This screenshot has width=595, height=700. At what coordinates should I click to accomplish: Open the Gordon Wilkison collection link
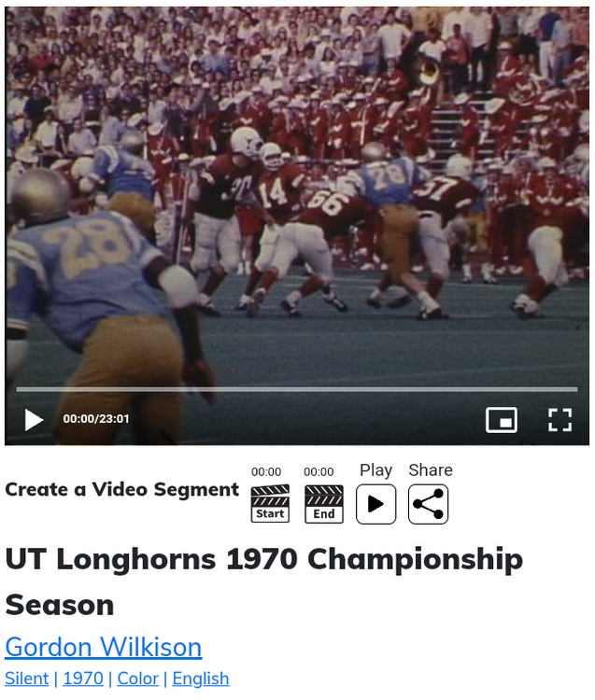(103, 647)
